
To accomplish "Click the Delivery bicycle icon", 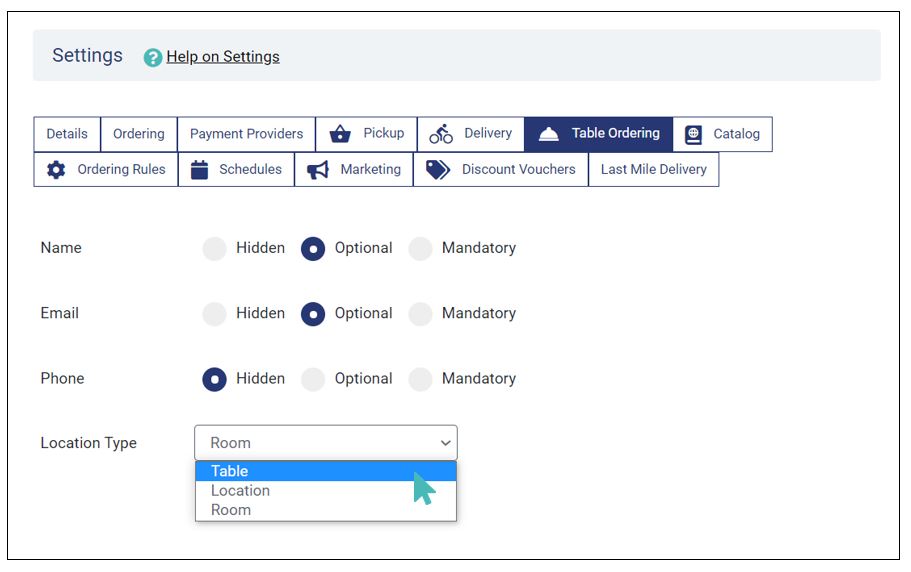I will click(x=441, y=134).
